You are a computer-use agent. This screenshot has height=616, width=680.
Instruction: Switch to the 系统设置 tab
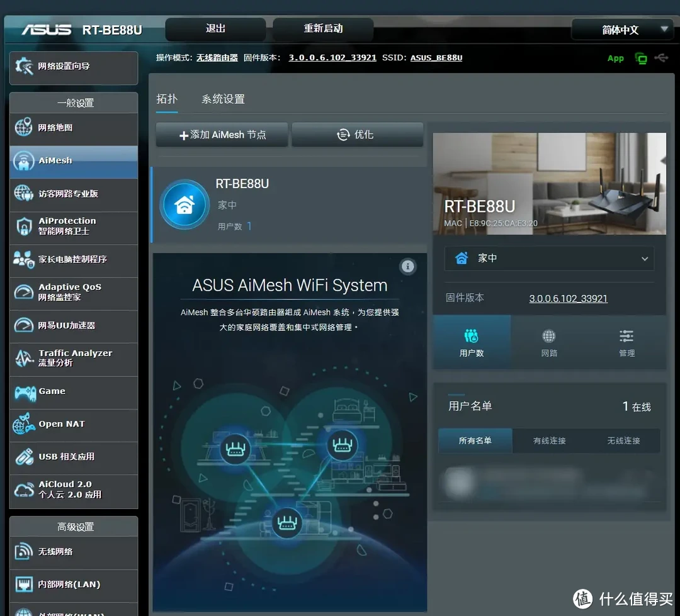point(224,99)
